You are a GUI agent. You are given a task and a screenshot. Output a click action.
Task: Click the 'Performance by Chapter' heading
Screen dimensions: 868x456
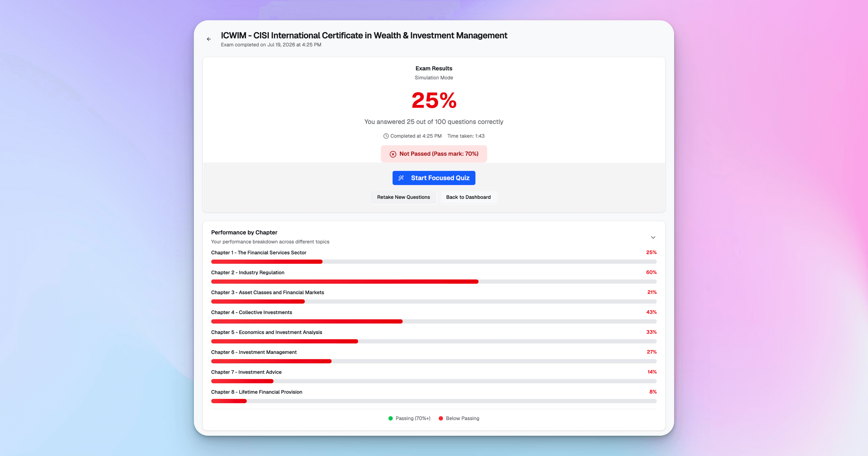click(244, 232)
